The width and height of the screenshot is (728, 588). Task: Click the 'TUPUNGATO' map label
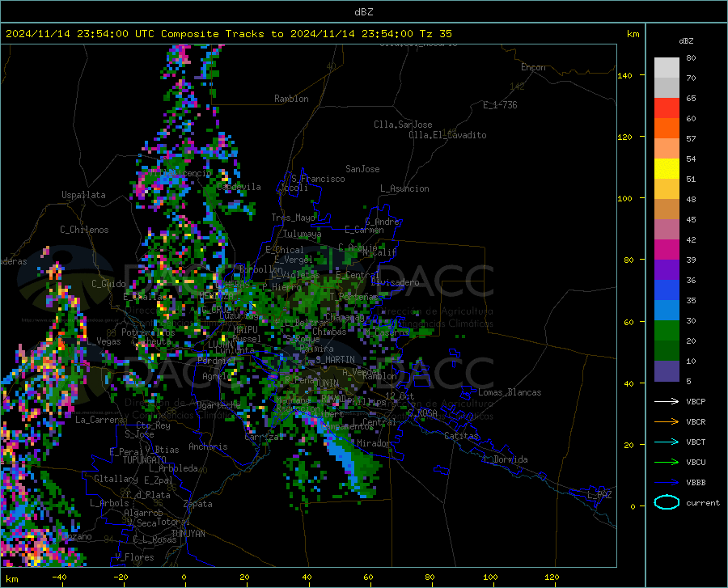click(x=145, y=460)
